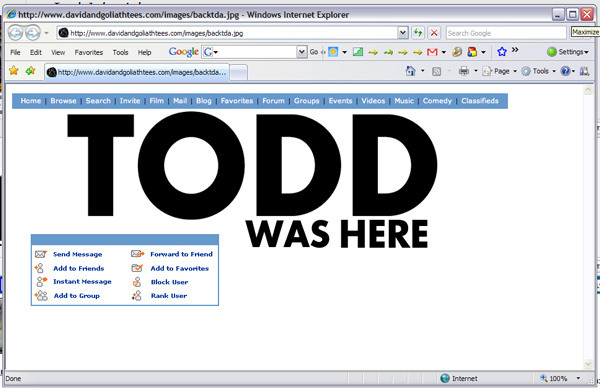The height and width of the screenshot is (390, 600).
Task: Open Favorites Center star icon
Action: click(x=14, y=70)
